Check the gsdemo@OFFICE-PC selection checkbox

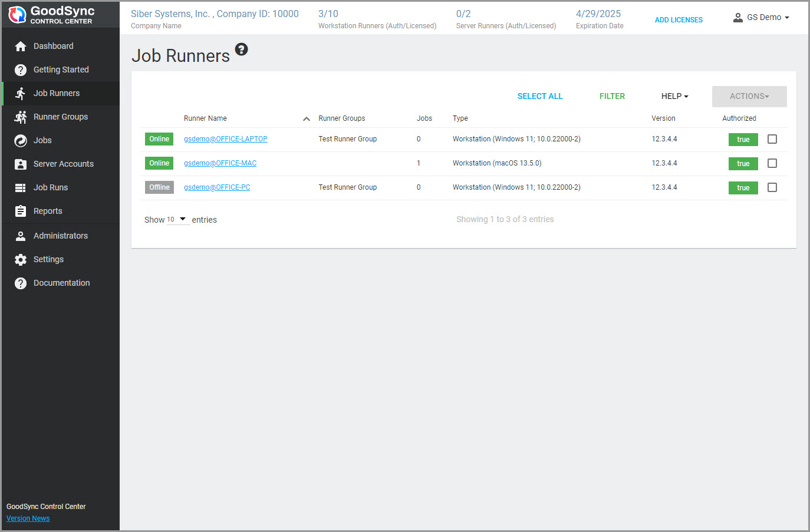tap(772, 187)
